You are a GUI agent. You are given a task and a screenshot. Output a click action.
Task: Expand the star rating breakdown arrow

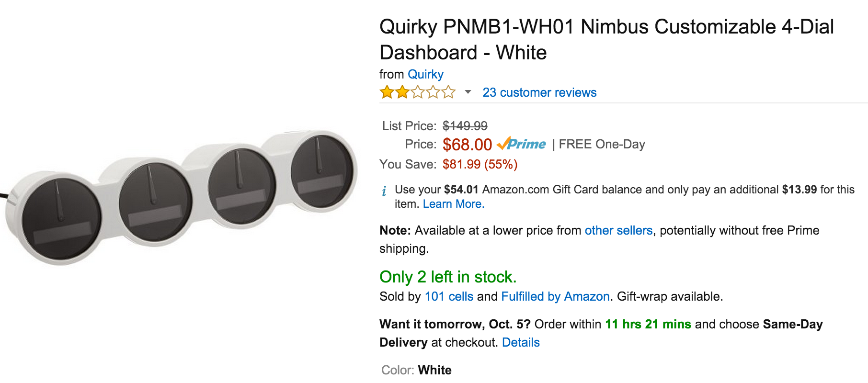point(468,92)
